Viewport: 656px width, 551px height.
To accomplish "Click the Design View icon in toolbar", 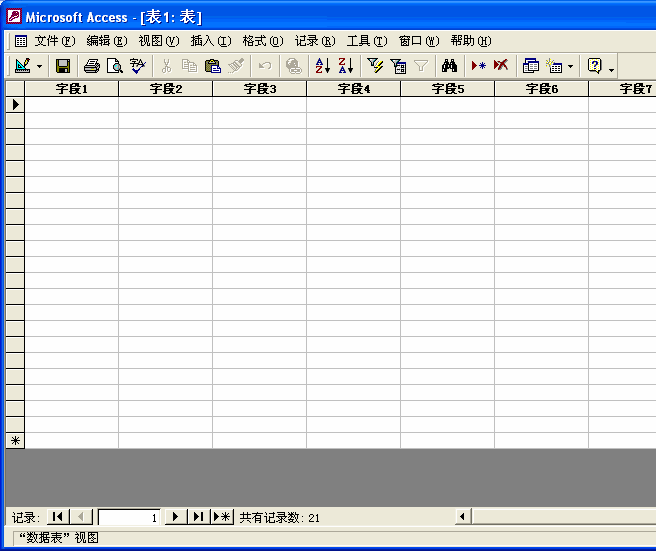I will tap(23, 66).
